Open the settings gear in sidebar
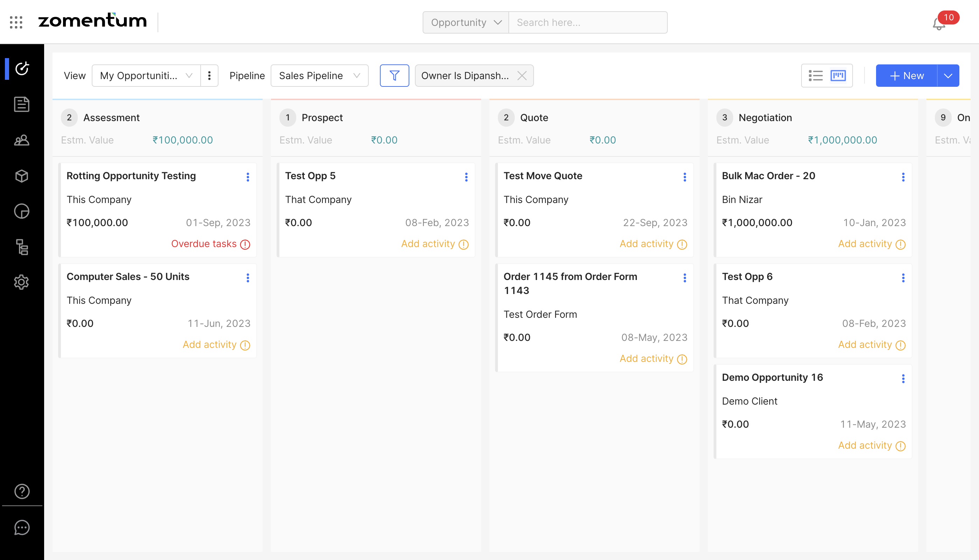Viewport: 979px width, 560px height. (22, 282)
